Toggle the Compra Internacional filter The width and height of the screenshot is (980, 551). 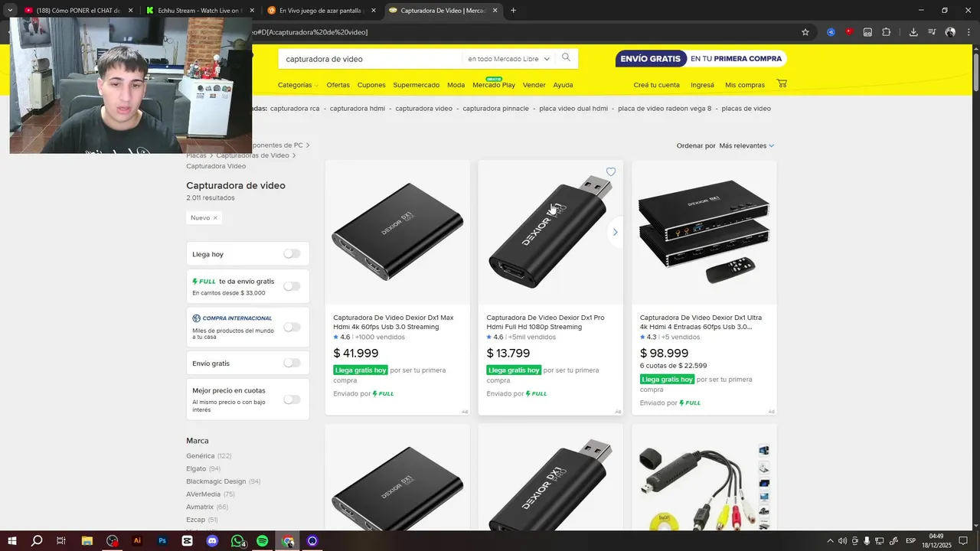point(292,327)
